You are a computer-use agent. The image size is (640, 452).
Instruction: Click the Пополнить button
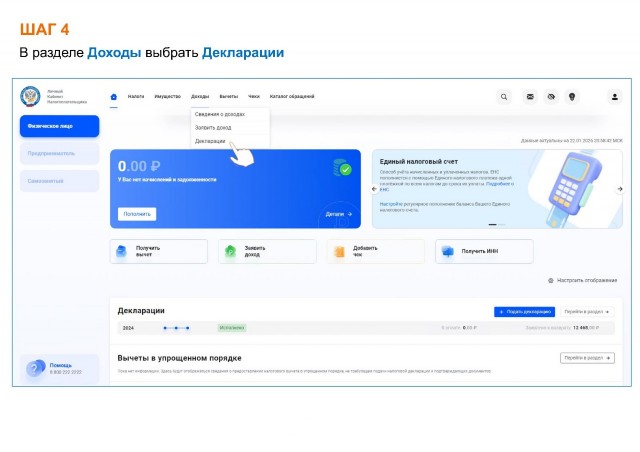[137, 214]
